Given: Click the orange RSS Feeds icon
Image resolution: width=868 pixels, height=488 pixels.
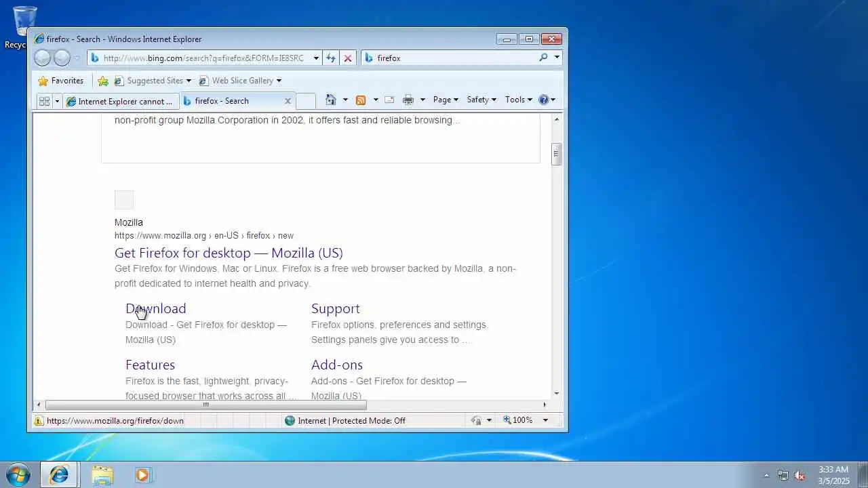Looking at the screenshot, I should 361,100.
